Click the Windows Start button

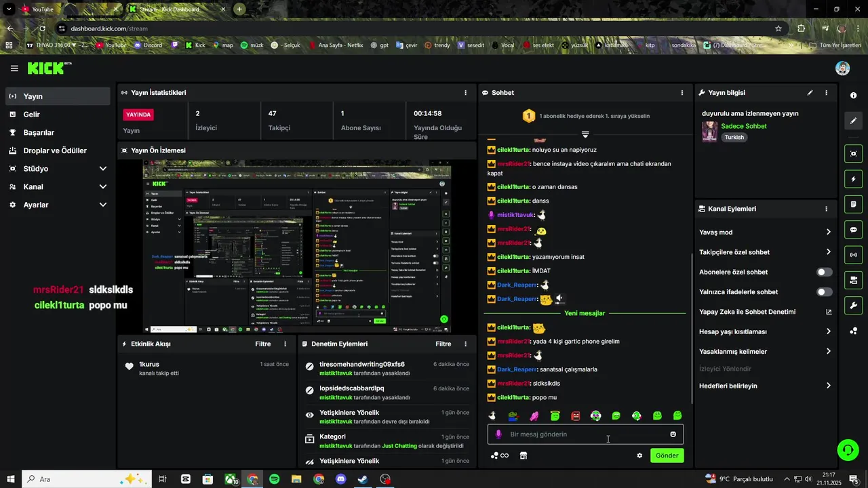[10, 479]
